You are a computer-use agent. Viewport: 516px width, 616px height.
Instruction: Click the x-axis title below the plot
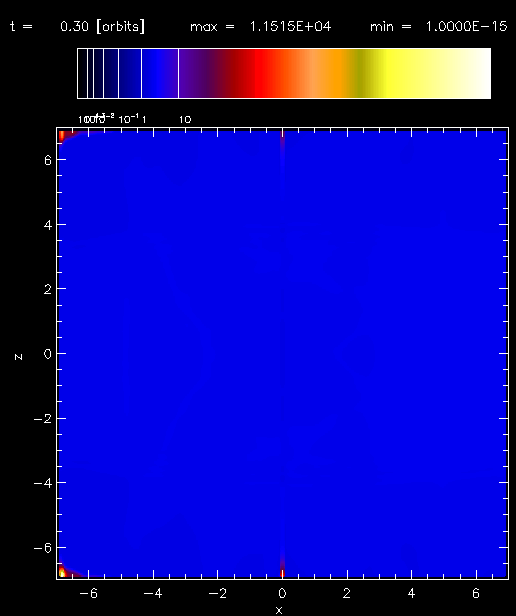279,610
